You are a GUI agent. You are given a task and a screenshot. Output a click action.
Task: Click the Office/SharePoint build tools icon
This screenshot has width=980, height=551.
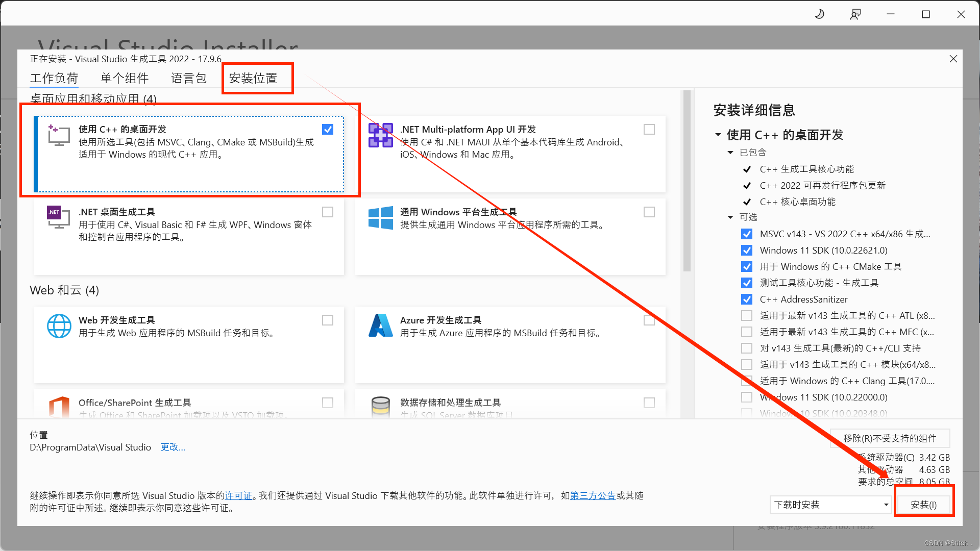coord(59,407)
